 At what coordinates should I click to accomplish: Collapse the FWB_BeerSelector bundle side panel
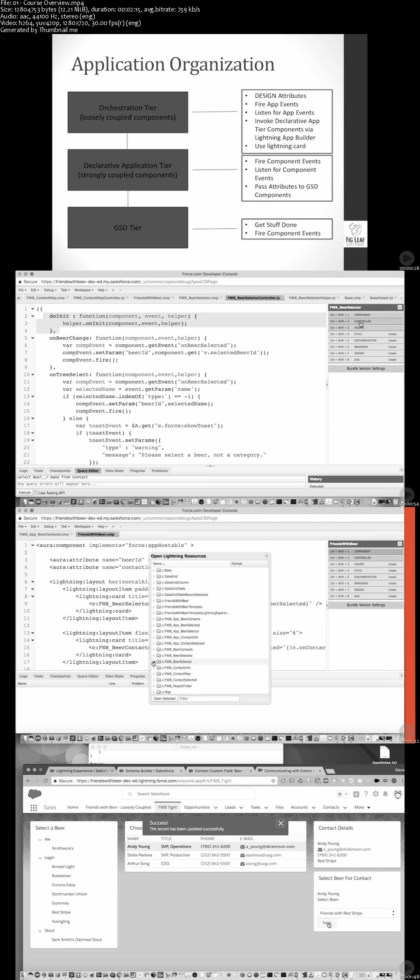[x=400, y=307]
